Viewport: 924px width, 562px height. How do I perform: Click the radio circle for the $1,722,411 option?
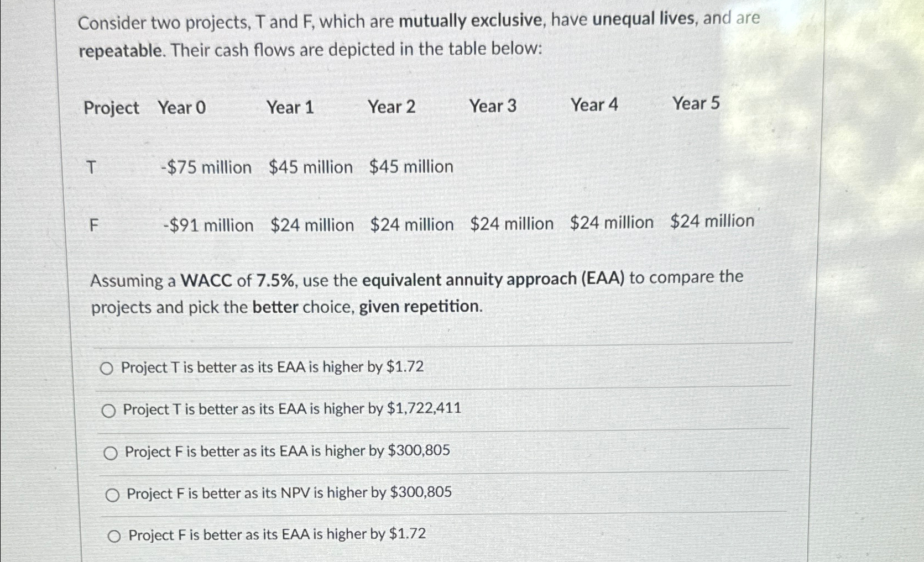click(x=109, y=410)
